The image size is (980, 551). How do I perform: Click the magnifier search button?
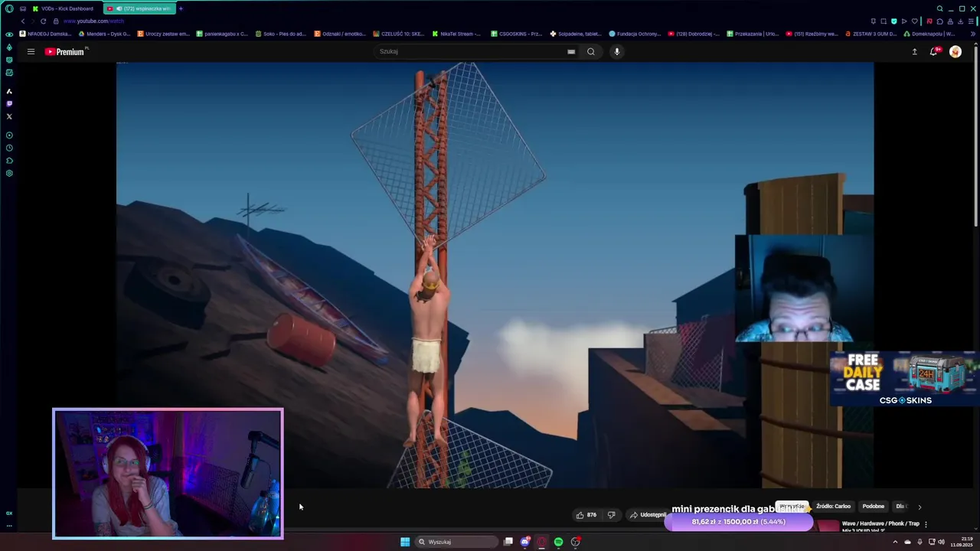point(590,51)
